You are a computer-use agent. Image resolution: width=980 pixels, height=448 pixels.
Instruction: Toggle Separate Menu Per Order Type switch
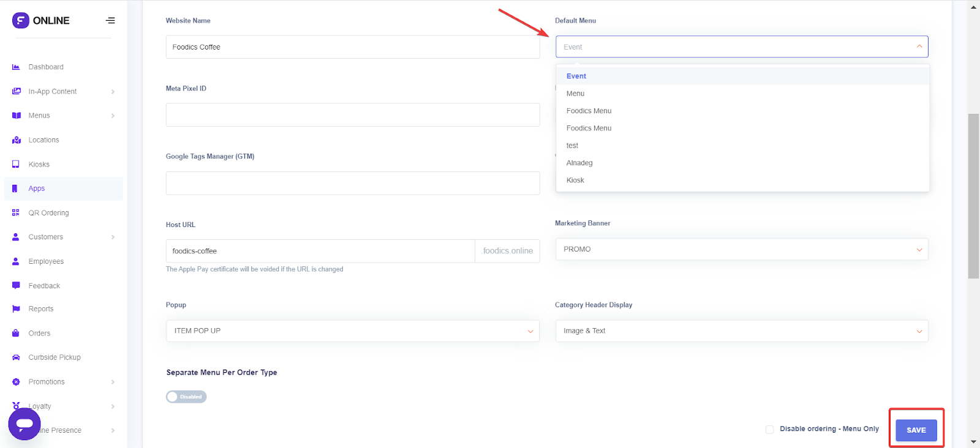point(186,397)
